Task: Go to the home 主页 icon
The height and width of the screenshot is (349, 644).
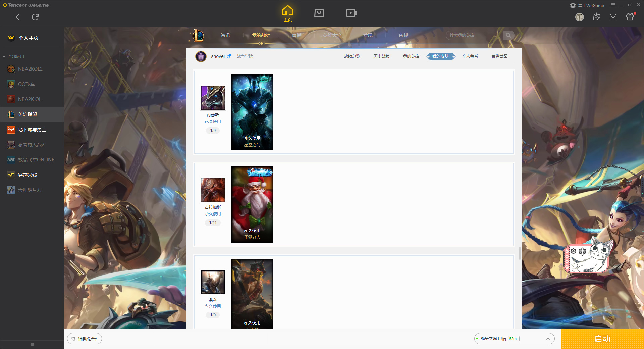Action: click(x=288, y=13)
